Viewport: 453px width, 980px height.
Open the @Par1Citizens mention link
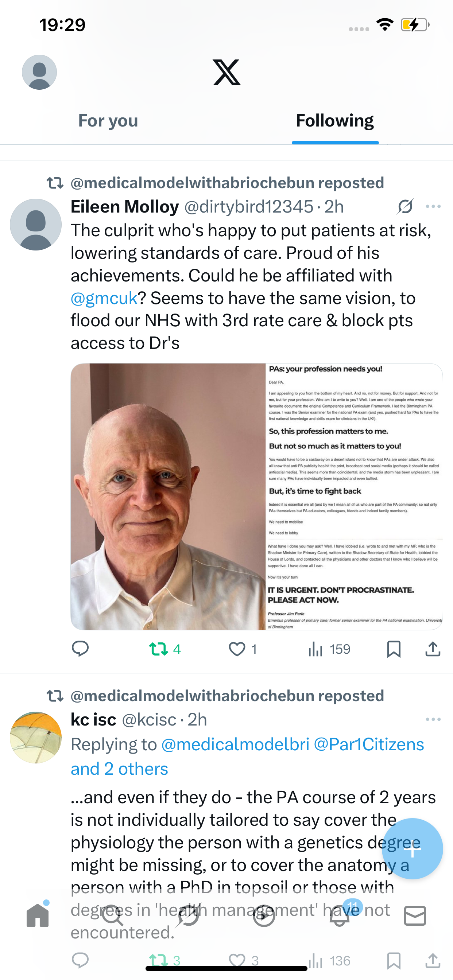point(368,744)
